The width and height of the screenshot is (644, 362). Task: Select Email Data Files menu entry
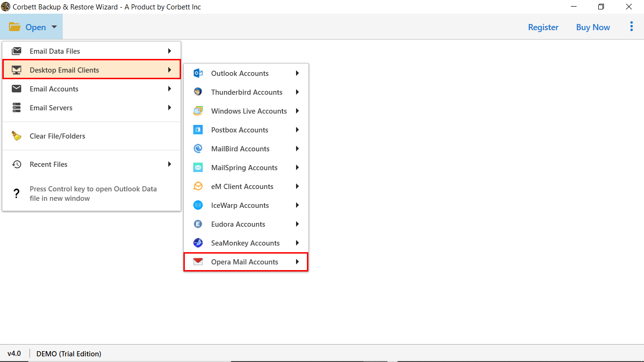[x=91, y=51]
